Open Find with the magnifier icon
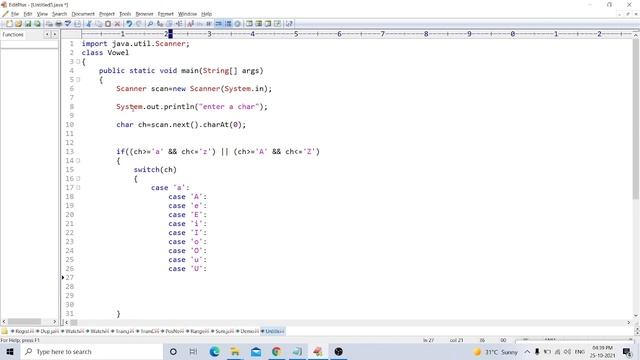 tap(150, 24)
